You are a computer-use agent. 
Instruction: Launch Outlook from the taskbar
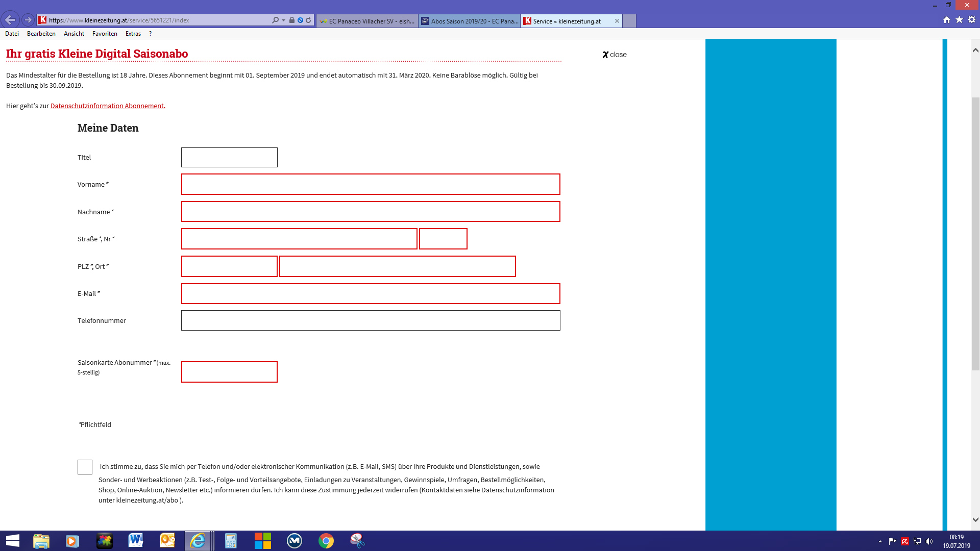(167, 540)
